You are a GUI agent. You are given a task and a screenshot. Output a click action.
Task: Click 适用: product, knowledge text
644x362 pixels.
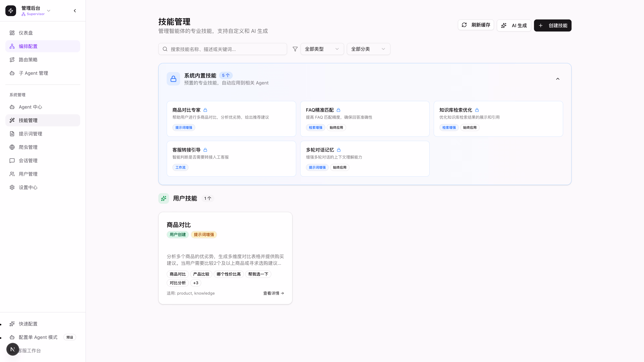[x=191, y=293]
